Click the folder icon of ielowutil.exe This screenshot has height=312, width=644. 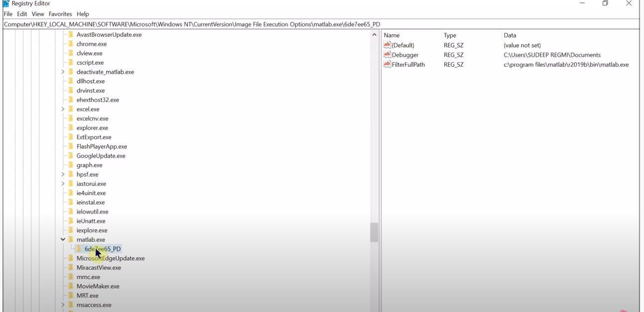(x=71, y=212)
